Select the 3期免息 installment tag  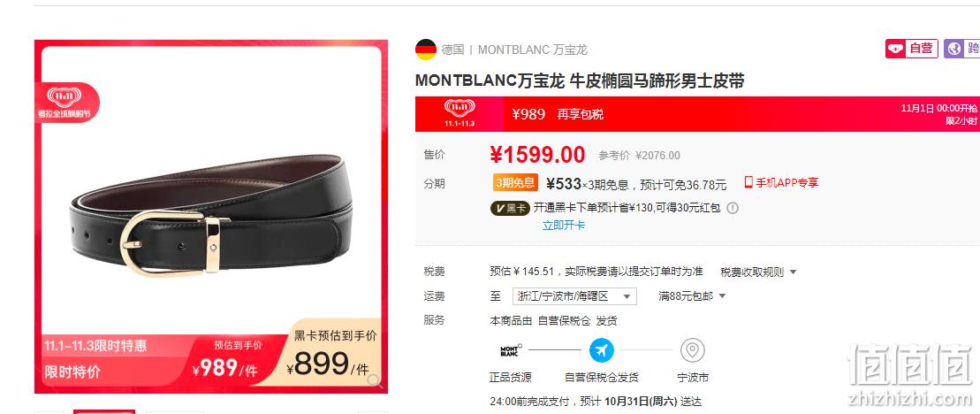515,182
